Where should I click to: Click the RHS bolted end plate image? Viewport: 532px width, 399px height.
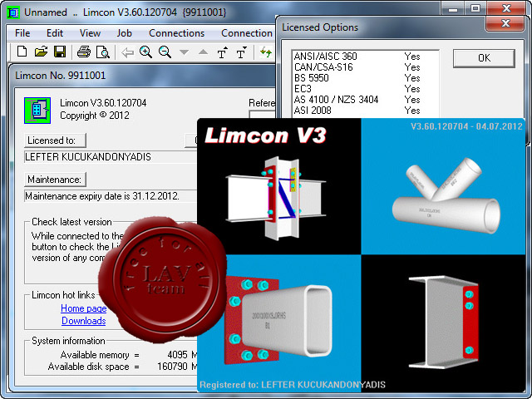[x=278, y=319]
